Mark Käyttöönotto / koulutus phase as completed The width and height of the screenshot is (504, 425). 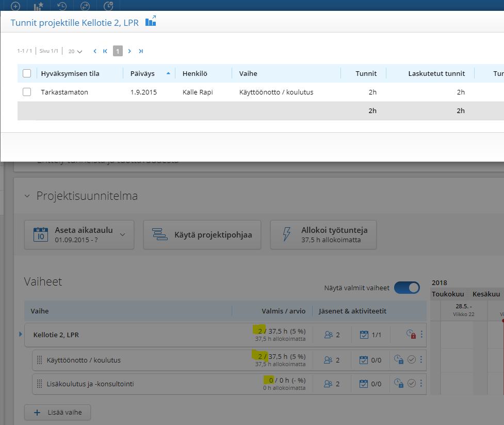click(412, 359)
